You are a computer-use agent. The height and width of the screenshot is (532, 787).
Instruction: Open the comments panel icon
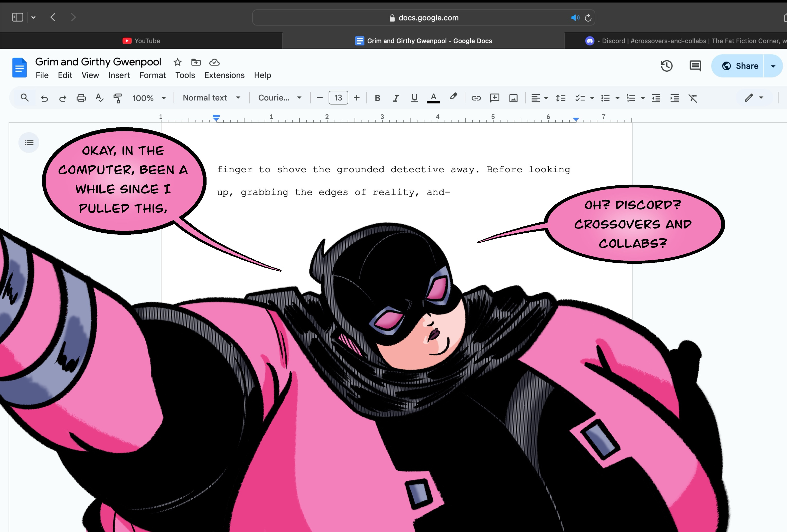pos(695,66)
